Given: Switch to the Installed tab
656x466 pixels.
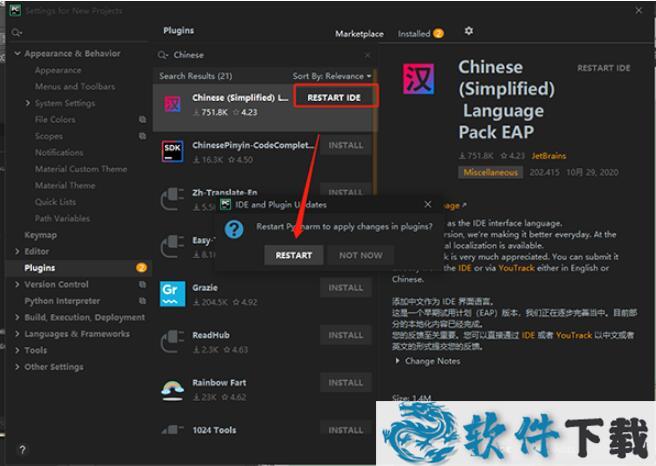Looking at the screenshot, I should coord(414,34).
